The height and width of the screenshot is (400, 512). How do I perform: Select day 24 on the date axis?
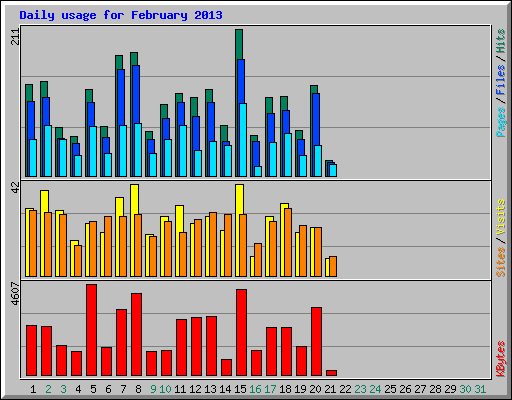point(375,389)
